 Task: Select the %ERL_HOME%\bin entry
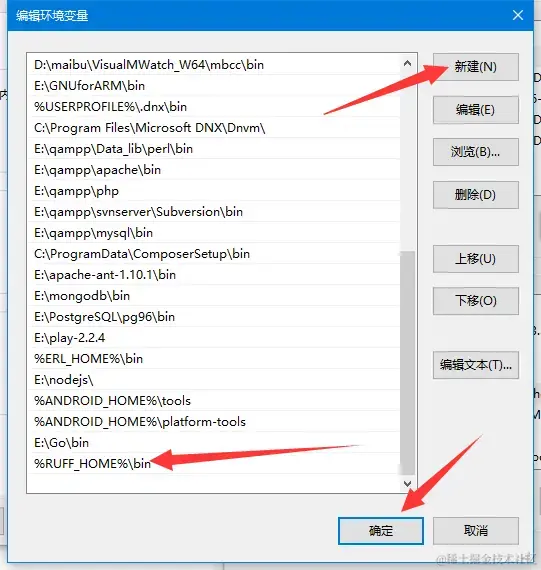214,359
